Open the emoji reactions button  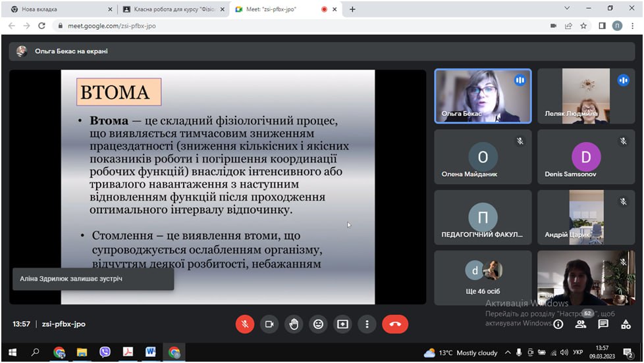click(x=319, y=324)
